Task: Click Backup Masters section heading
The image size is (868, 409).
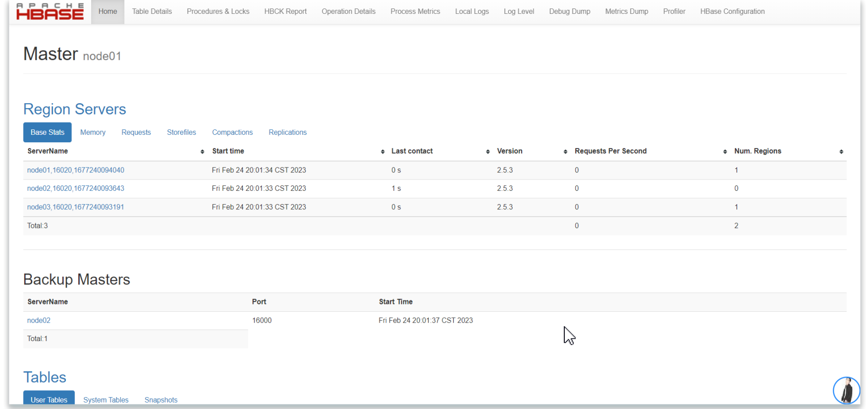Action: (x=77, y=280)
